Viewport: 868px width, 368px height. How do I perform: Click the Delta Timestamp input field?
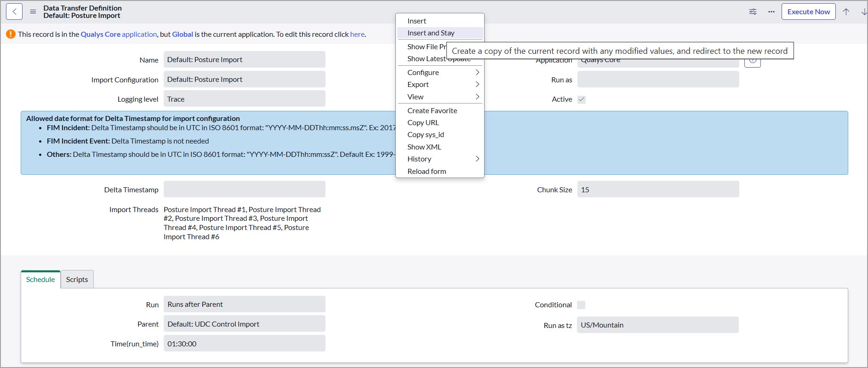(x=245, y=189)
